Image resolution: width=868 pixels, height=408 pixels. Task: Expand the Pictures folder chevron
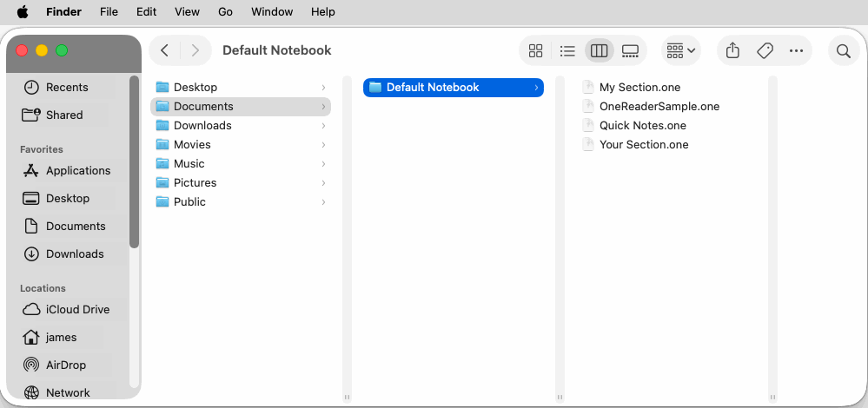pyautogui.click(x=323, y=183)
